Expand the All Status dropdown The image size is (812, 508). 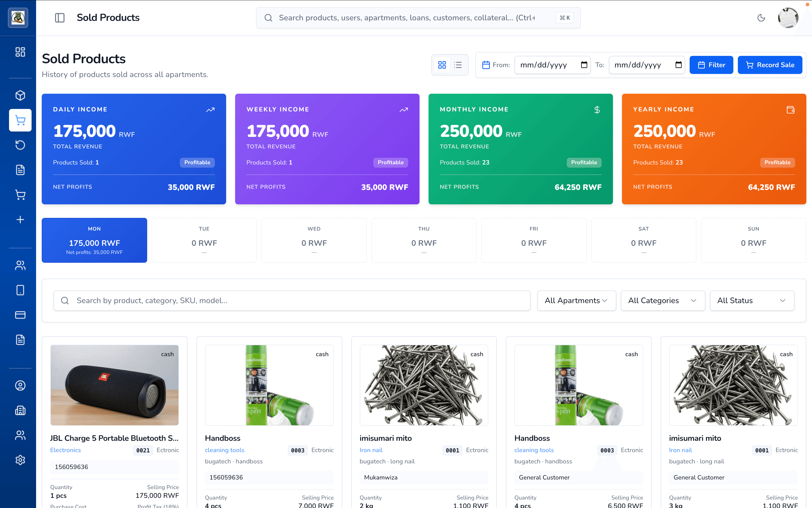click(x=752, y=300)
